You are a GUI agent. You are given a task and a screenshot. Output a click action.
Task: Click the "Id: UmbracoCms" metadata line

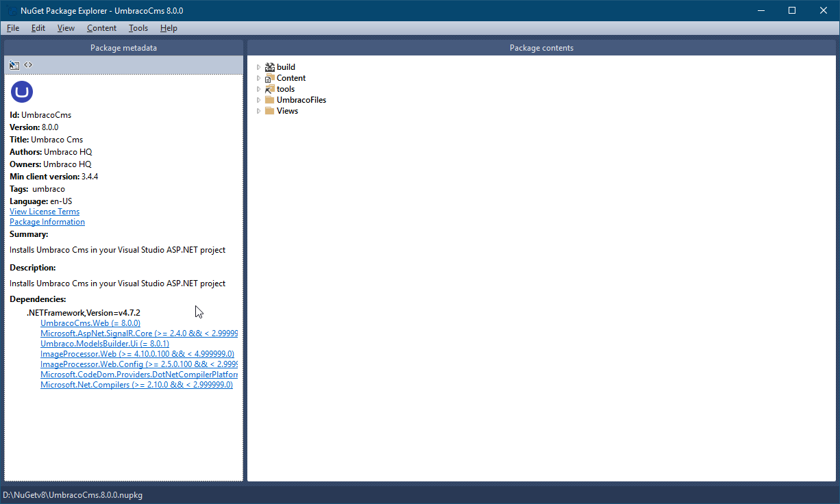coord(40,115)
